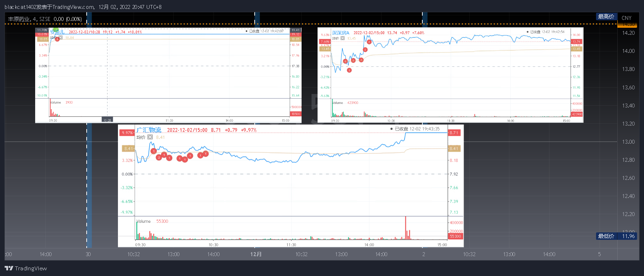This screenshot has height=276, width=644.
Task: Click the tallest red volume bar in 广汇物流 chart
Action: (x=406, y=227)
